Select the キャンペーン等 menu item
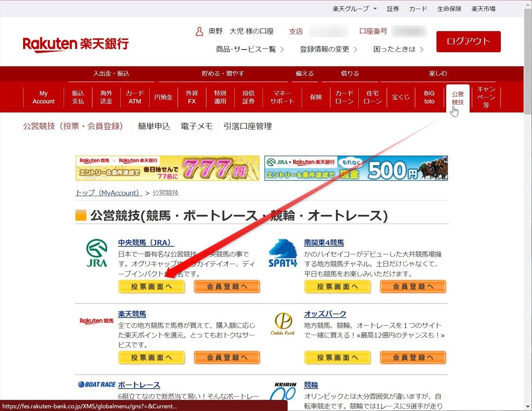 click(486, 97)
